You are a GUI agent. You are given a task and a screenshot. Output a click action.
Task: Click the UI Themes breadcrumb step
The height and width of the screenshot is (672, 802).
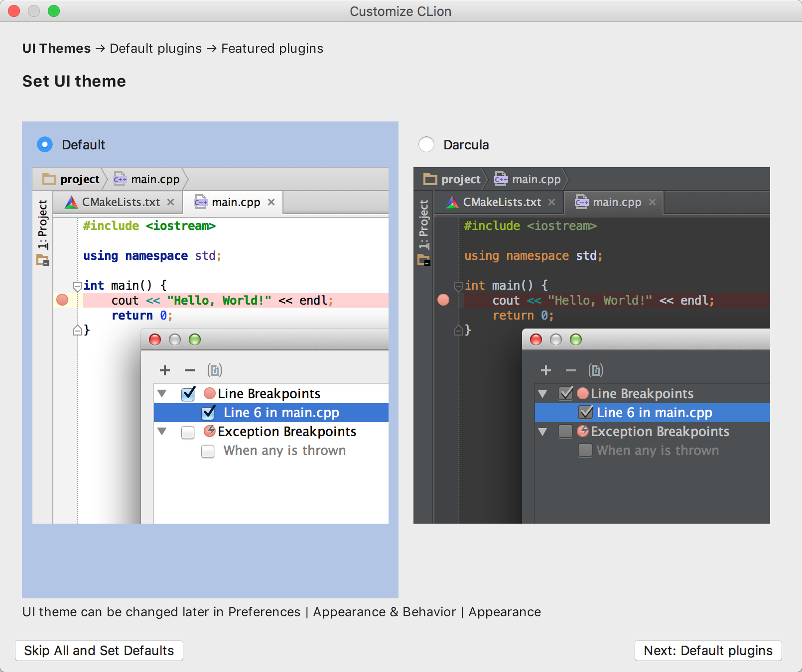click(56, 48)
